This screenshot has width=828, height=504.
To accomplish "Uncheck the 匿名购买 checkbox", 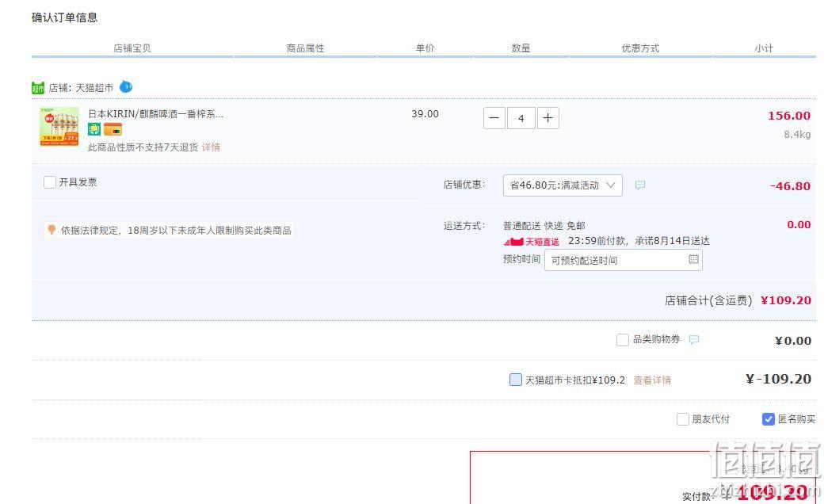I will tap(769, 419).
